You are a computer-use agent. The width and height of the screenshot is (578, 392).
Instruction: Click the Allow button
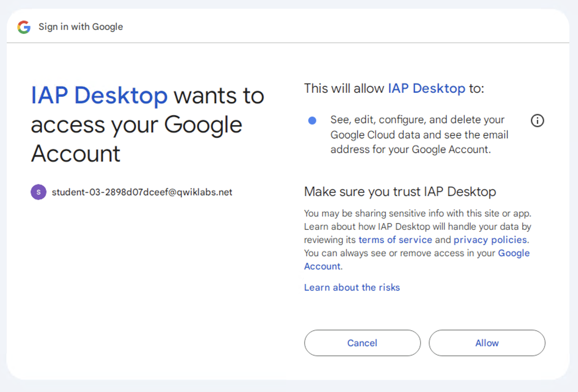point(487,343)
